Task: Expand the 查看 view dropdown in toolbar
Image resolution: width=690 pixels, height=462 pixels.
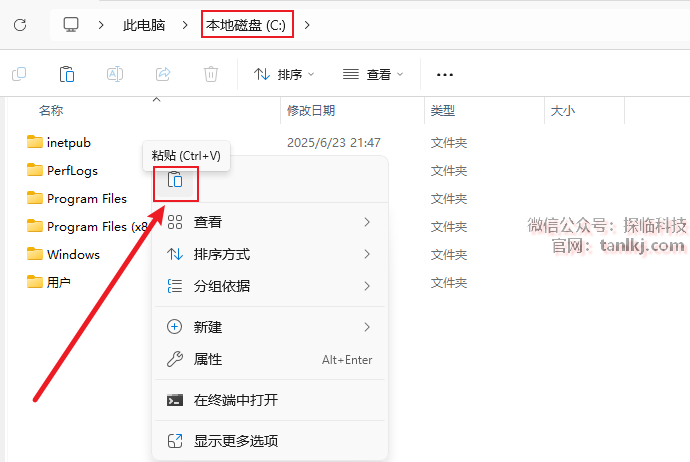Action: click(373, 74)
